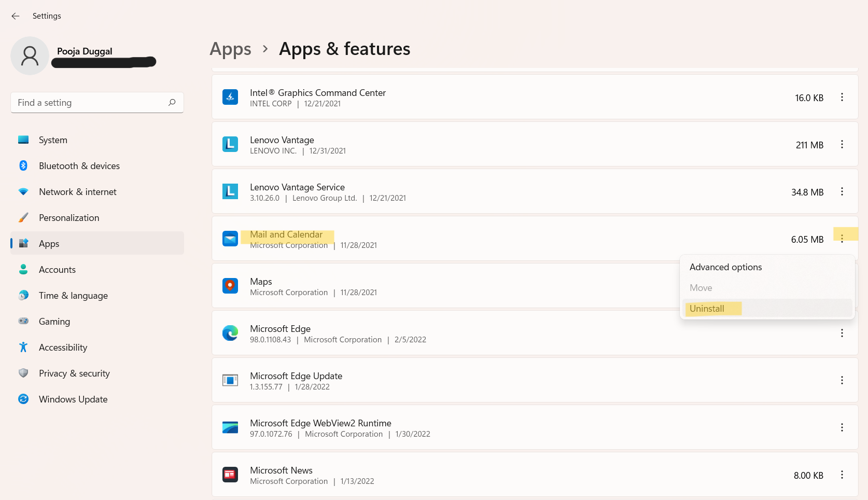Open the three-dot menu for Microsoft Edge Update
868x500 pixels.
pos(842,380)
